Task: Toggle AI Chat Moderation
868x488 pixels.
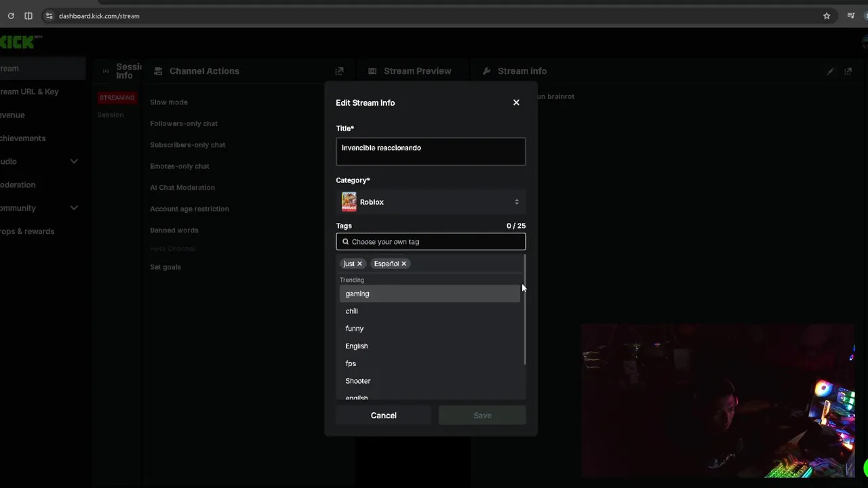Action: [182, 188]
